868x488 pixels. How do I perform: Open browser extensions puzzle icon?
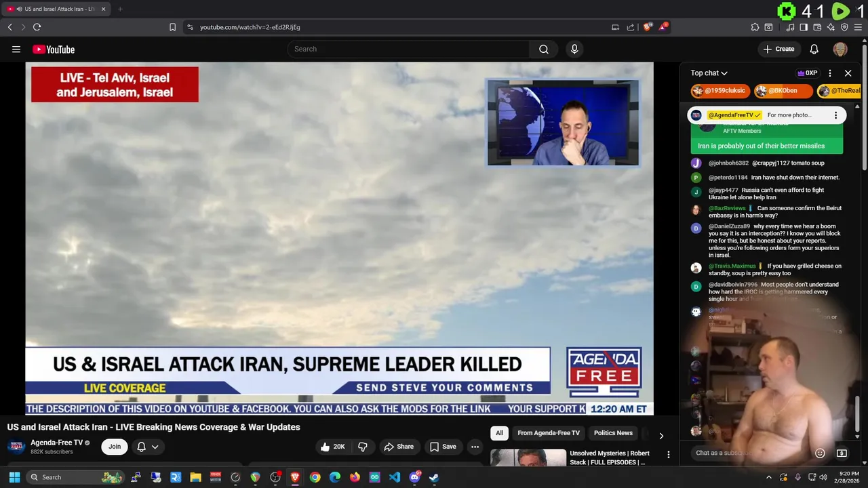pyautogui.click(x=755, y=27)
